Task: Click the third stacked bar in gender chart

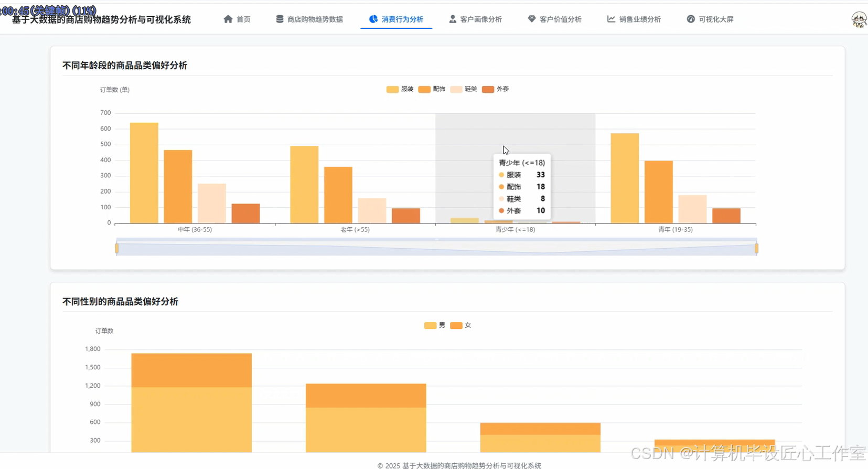Action: point(540,438)
